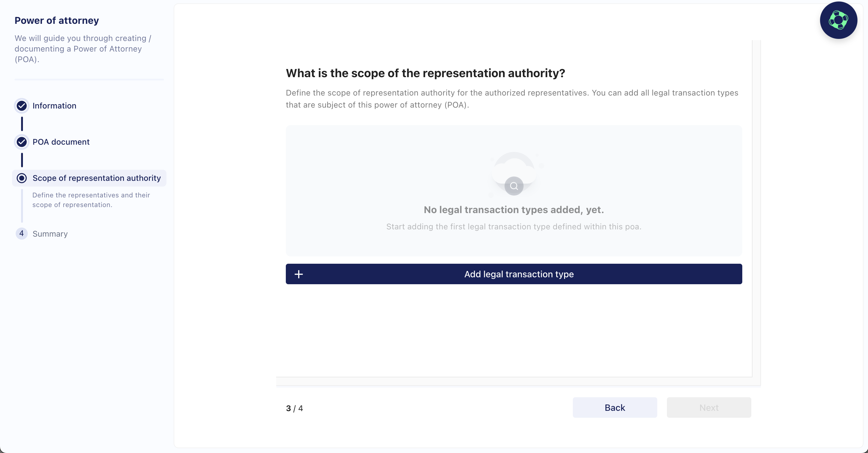Click the 'No legal transaction types added' message
Viewport: 868px width, 453px height.
tap(513, 210)
